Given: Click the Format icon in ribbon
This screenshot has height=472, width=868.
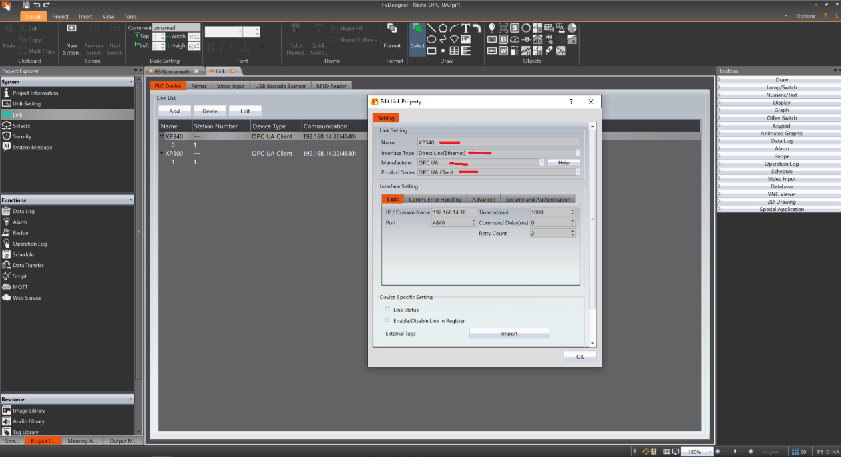Looking at the screenshot, I should [x=392, y=29].
